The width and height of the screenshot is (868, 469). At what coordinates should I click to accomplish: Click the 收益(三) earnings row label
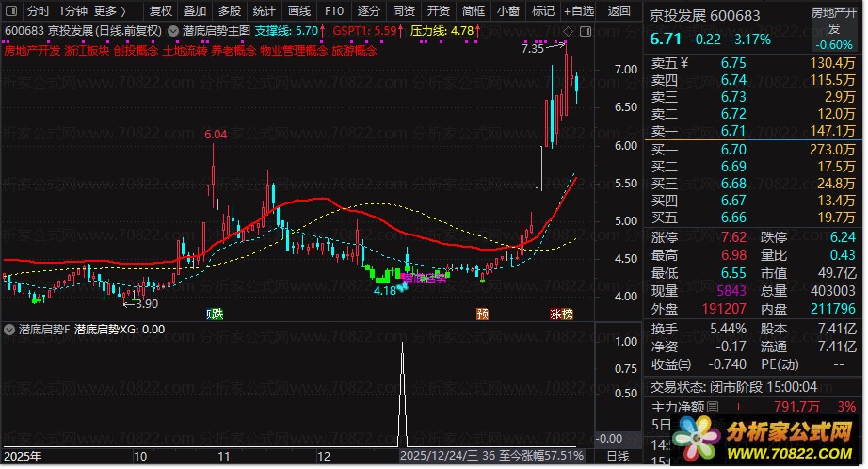pyautogui.click(x=671, y=364)
